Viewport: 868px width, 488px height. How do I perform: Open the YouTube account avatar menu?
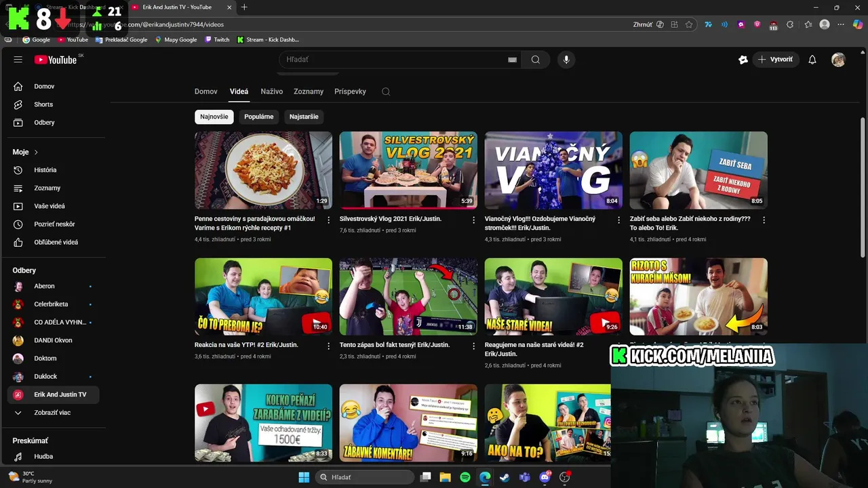tap(838, 60)
